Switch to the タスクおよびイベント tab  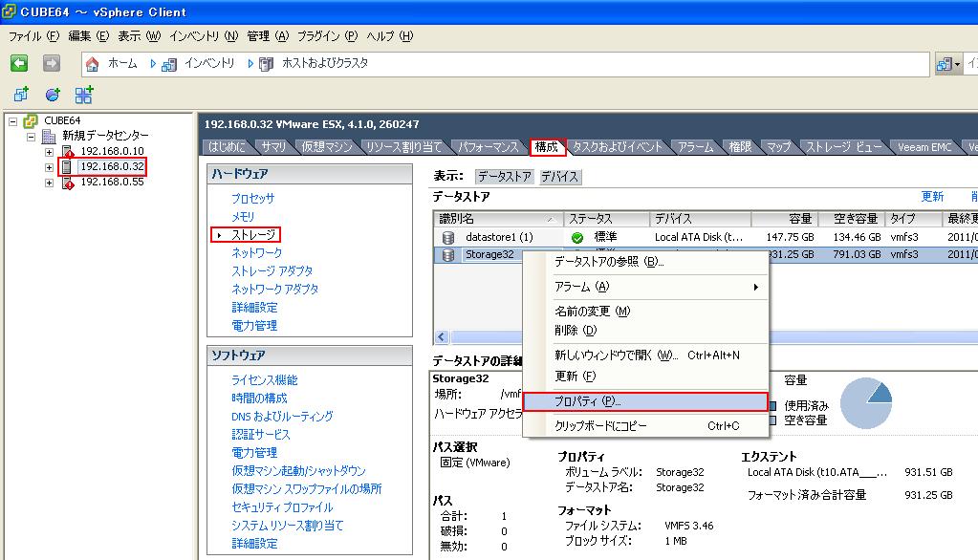tap(617, 147)
